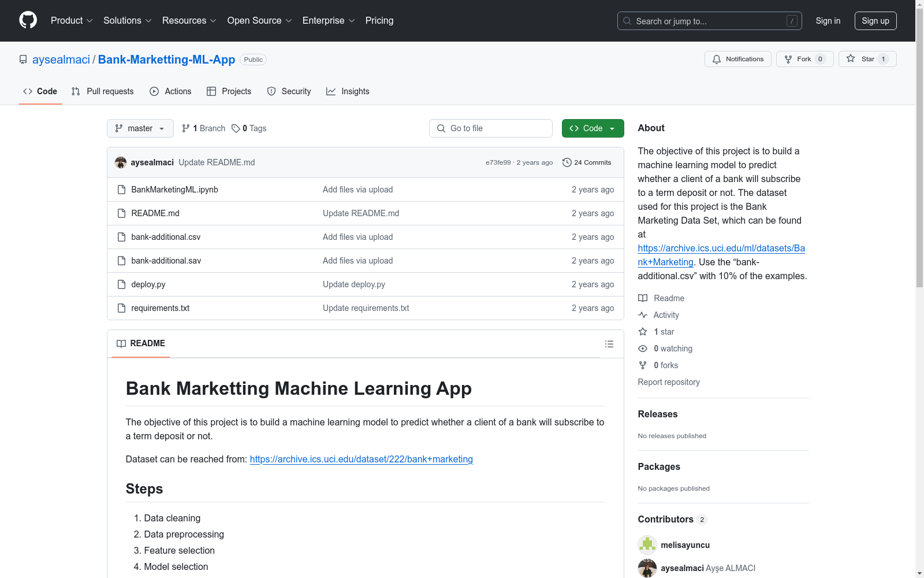The height and width of the screenshot is (578, 924).
Task: Click the slash shortcut icon in search
Action: click(792, 21)
